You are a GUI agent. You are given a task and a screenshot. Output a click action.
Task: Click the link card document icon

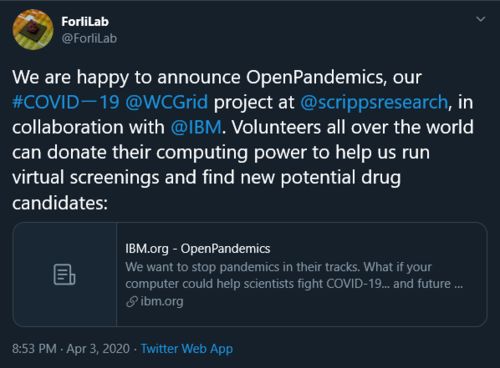pos(64,274)
